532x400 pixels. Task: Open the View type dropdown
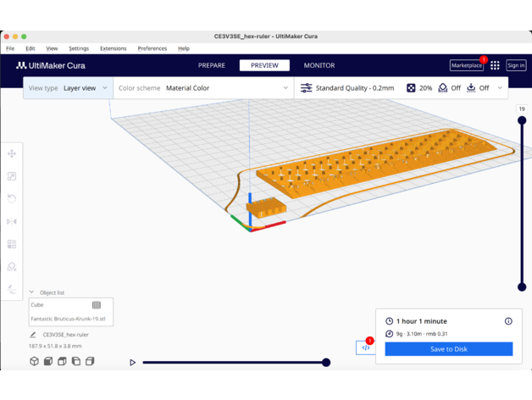click(68, 88)
